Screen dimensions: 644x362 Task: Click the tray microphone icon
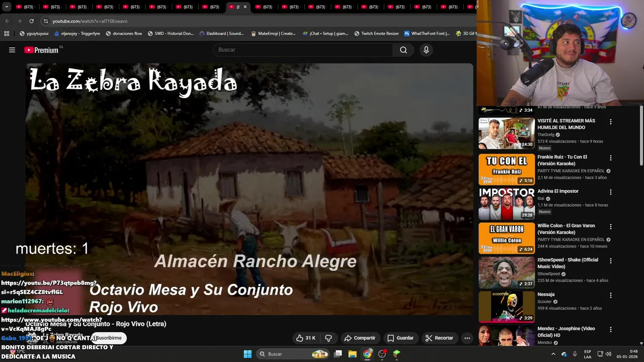[x=575, y=354]
